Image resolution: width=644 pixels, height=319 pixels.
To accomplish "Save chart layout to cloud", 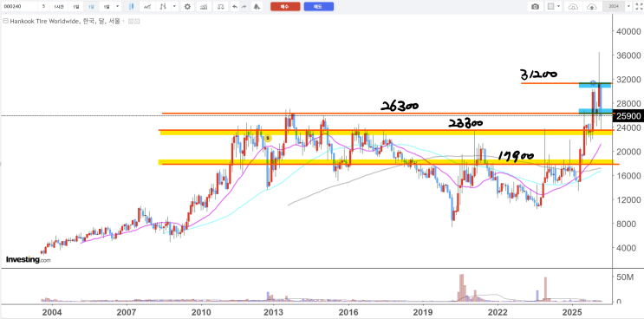I will pos(592,7).
